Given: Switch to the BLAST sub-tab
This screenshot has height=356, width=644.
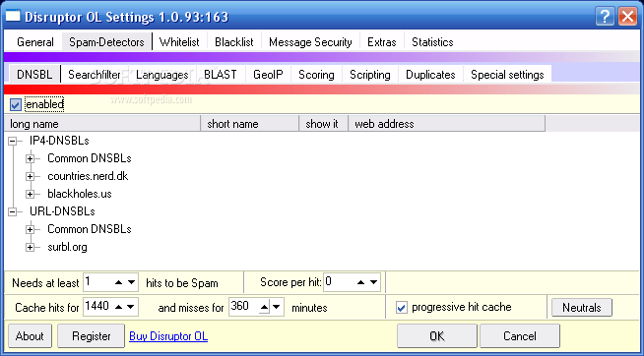Looking at the screenshot, I should point(221,74).
